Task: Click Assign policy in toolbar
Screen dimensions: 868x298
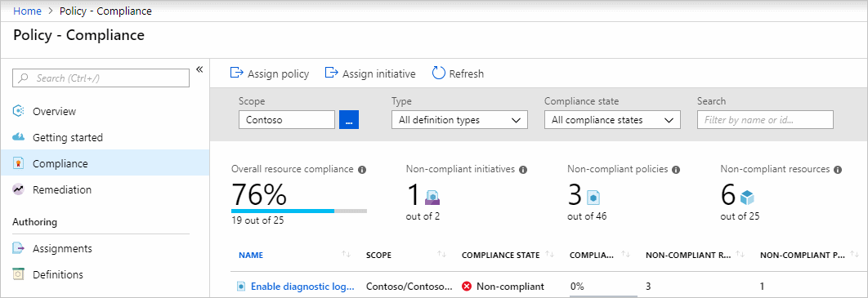Action: click(x=270, y=73)
